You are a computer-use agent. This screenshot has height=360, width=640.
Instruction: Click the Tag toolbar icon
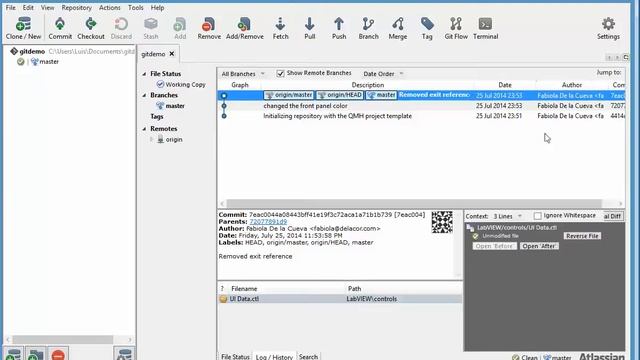pos(427,28)
